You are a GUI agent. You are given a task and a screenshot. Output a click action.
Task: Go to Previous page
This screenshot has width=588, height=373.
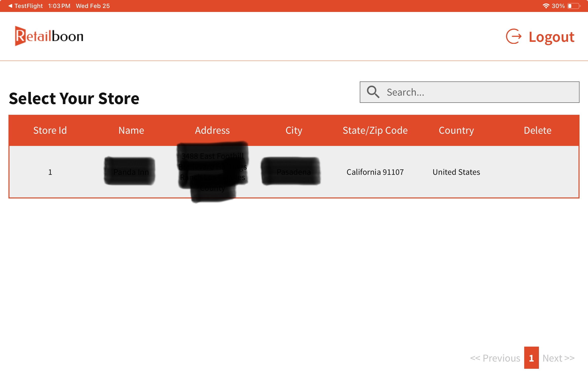[x=495, y=358]
